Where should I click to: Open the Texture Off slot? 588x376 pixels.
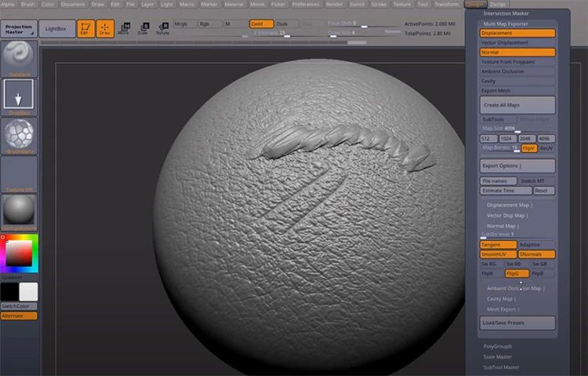(19, 174)
